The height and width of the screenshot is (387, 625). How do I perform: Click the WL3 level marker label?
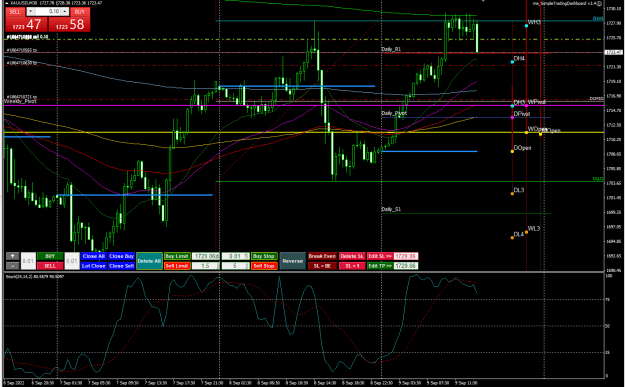tap(534, 228)
